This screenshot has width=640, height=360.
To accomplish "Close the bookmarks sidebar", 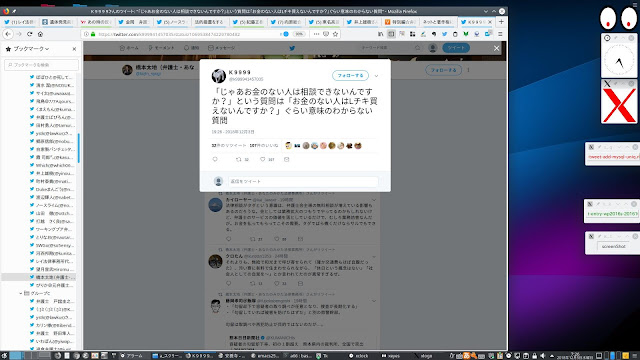I will (x=74, y=49).
